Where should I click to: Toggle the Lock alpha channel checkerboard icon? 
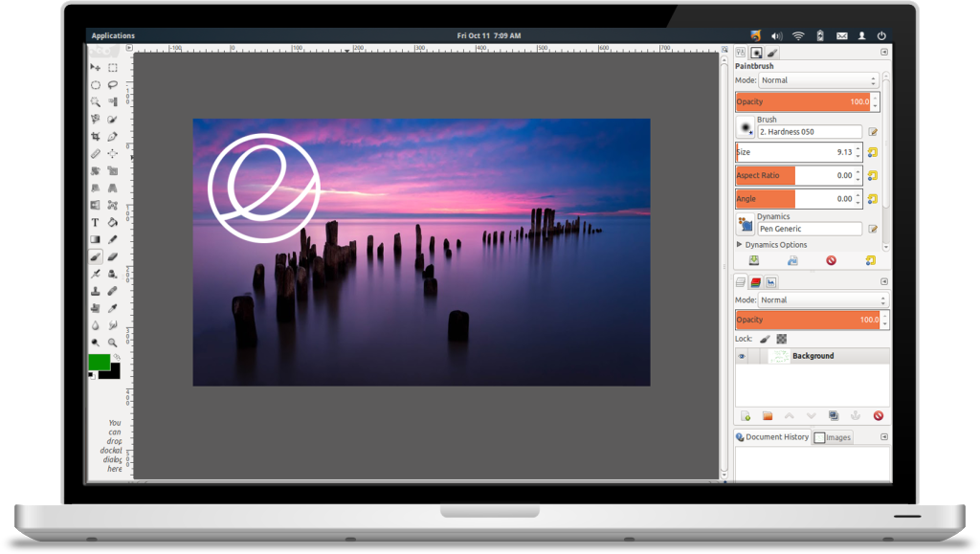[781, 339]
